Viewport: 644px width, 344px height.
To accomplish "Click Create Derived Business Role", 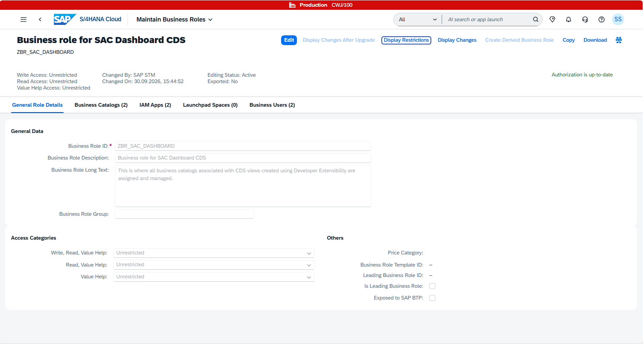I will (519, 40).
